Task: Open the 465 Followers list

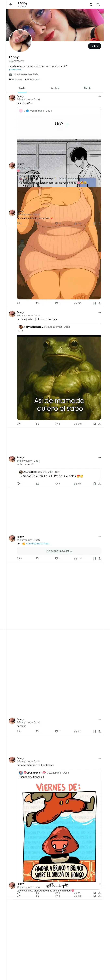Action: point(32,80)
